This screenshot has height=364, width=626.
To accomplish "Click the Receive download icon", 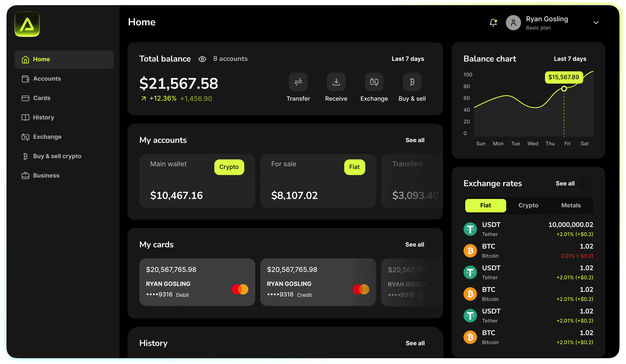I will coord(336,82).
